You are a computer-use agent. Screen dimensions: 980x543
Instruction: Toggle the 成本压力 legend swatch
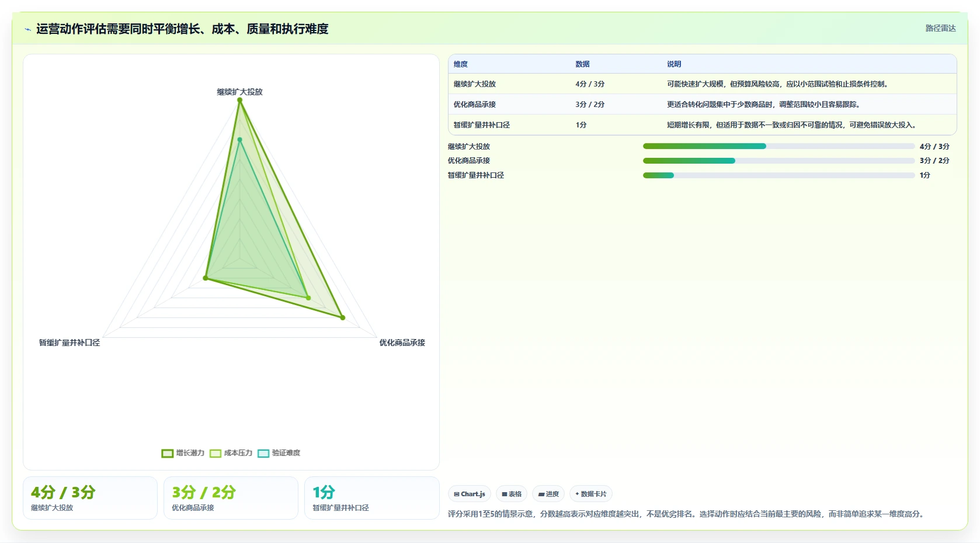click(x=216, y=454)
